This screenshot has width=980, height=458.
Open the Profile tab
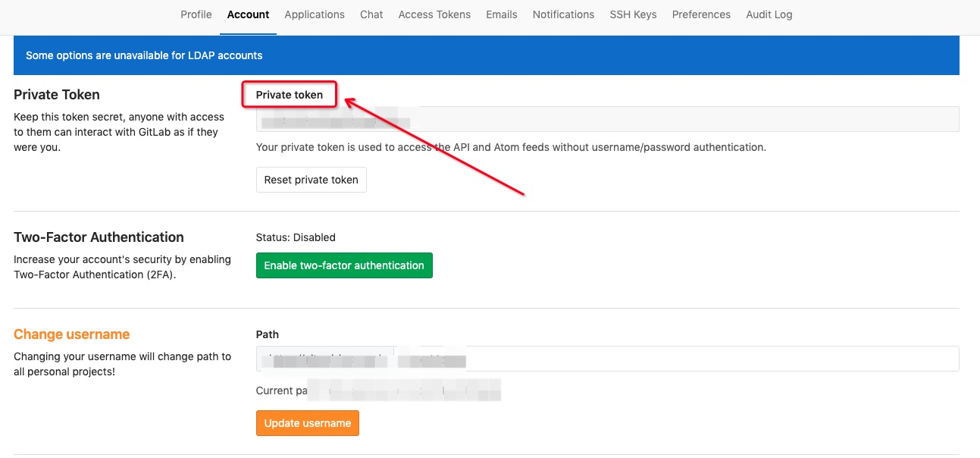tap(196, 14)
